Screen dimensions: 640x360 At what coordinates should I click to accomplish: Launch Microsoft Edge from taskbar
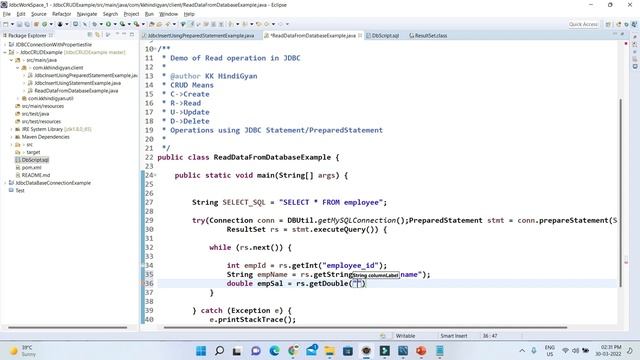click(x=274, y=351)
